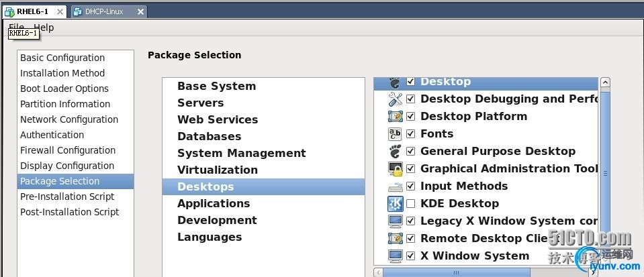644x277 pixels.
Task: Click the X Window System monitor icon
Action: [x=395, y=256]
